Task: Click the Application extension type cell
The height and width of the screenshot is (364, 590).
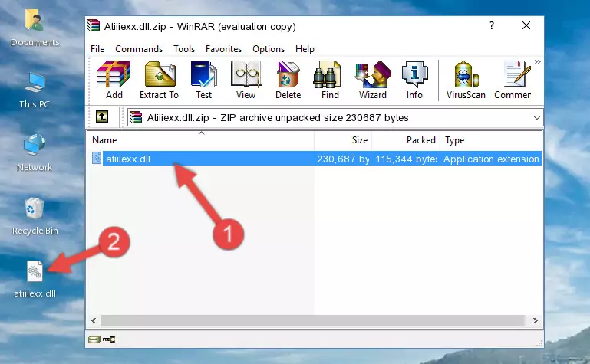Action: point(491,159)
